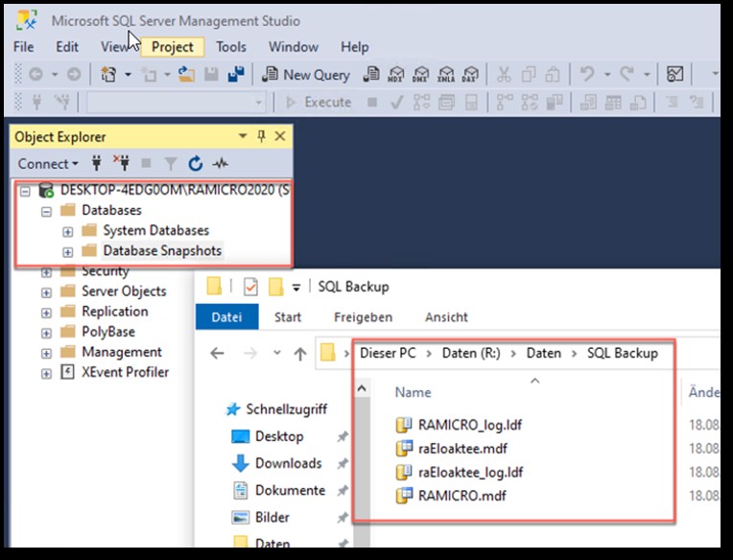
Task: Click the Cancel Executing Query stop icon
Action: (372, 102)
